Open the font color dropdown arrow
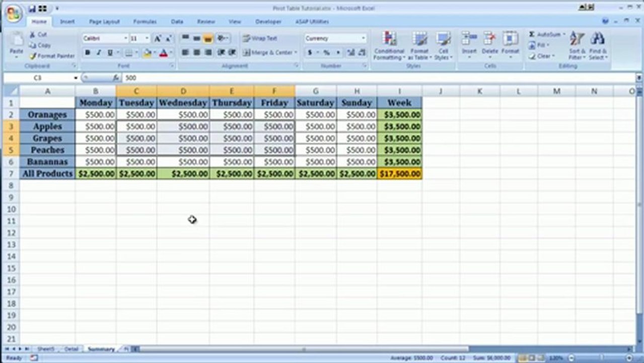Screen dimensions: 644x363 171,53
